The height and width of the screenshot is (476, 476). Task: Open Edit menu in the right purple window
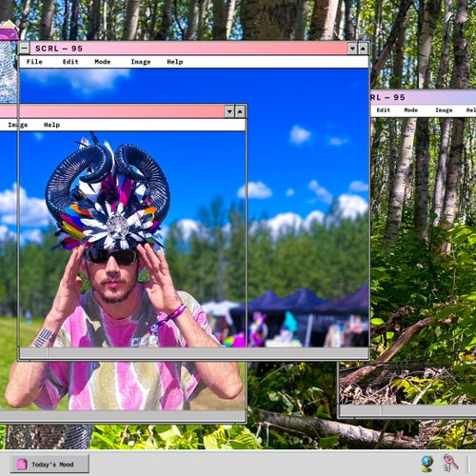pos(383,110)
